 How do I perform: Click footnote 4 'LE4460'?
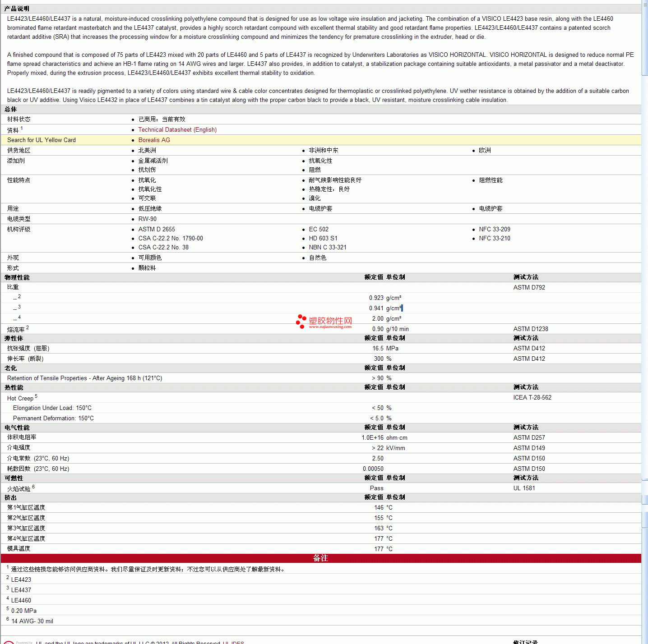pyautogui.click(x=21, y=600)
